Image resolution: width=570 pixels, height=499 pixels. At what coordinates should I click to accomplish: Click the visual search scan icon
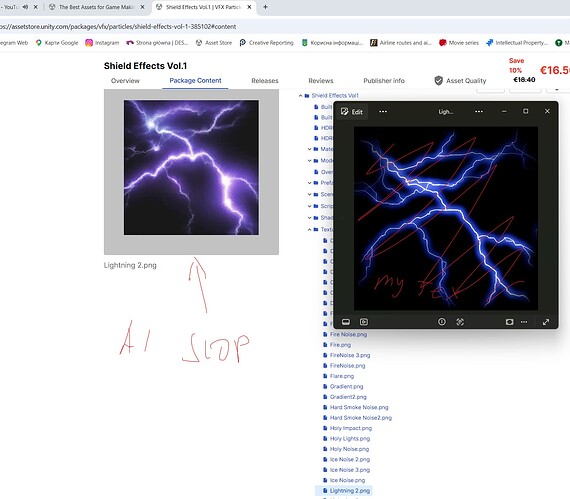click(460, 322)
